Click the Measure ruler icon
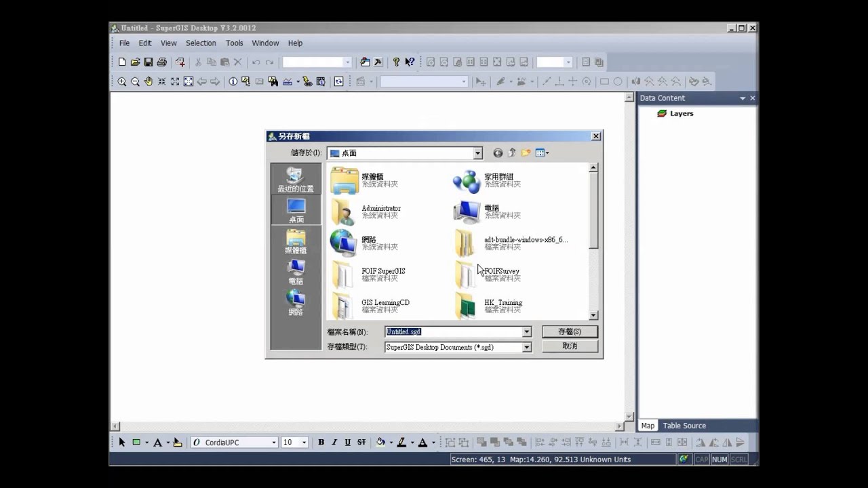868x488 pixels. tap(288, 81)
